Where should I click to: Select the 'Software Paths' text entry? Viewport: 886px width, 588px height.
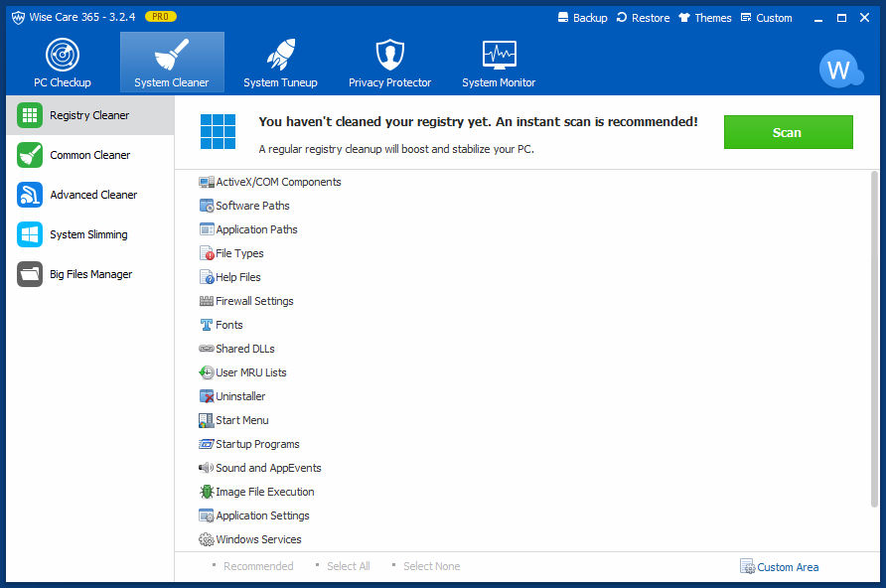pyautogui.click(x=252, y=206)
